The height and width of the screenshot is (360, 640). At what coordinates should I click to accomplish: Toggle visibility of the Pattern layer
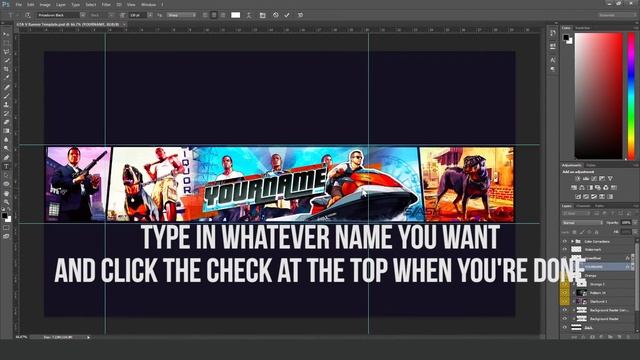pyautogui.click(x=565, y=293)
